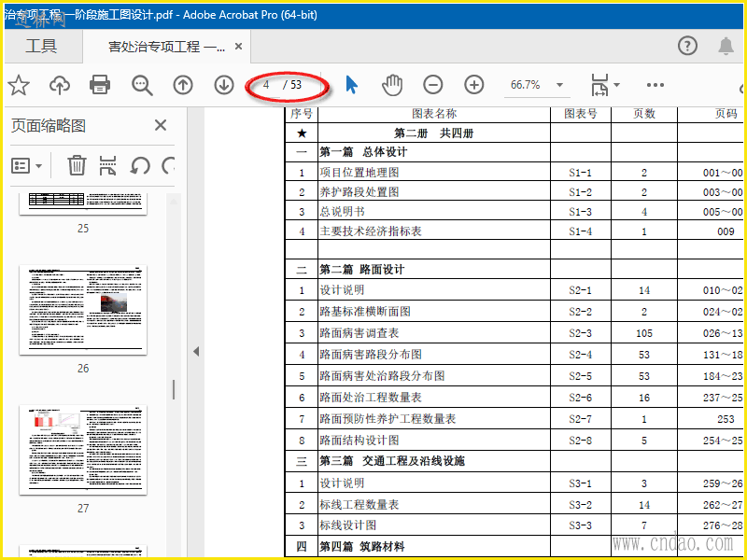
Task: Close the 害处治专项工程 document tab
Action: tap(239, 46)
